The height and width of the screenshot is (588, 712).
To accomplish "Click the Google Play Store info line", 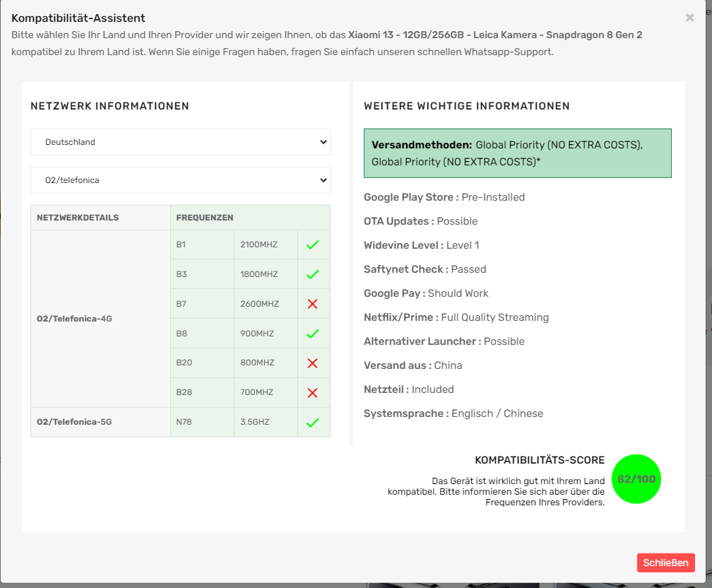I will 444,197.
